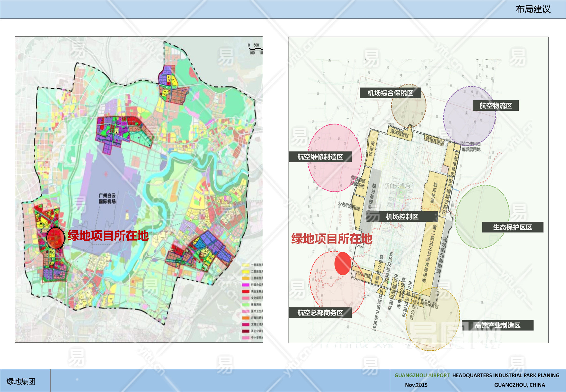566x392 pixels.
Task: Click the solid red oval, right map
Action: pyautogui.click(x=343, y=264)
